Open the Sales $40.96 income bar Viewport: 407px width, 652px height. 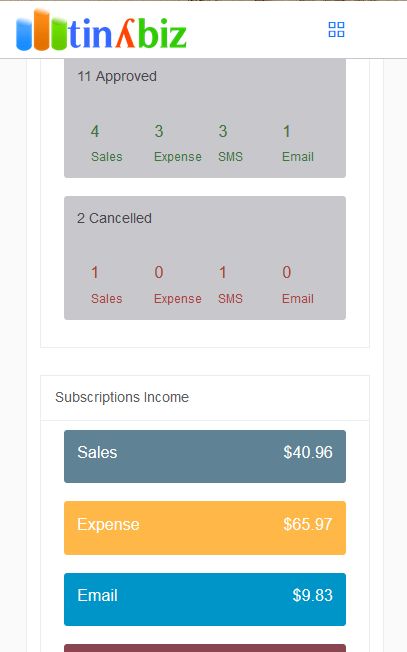(x=205, y=456)
